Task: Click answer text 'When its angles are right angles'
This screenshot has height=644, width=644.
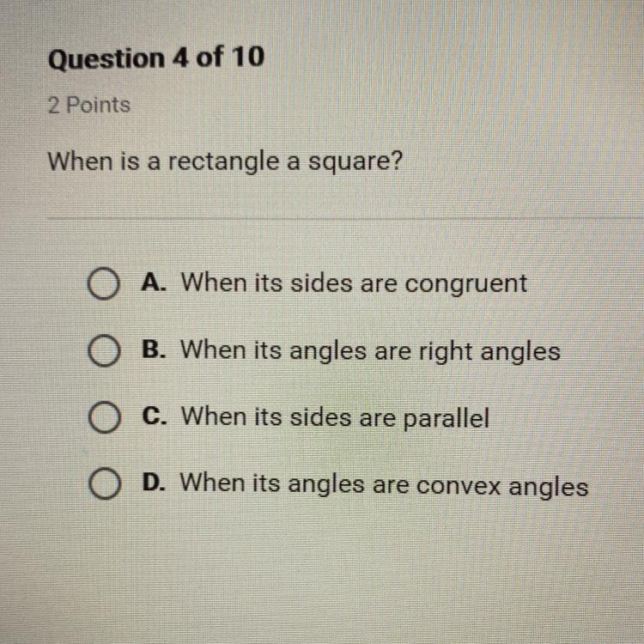Action: coord(371,351)
